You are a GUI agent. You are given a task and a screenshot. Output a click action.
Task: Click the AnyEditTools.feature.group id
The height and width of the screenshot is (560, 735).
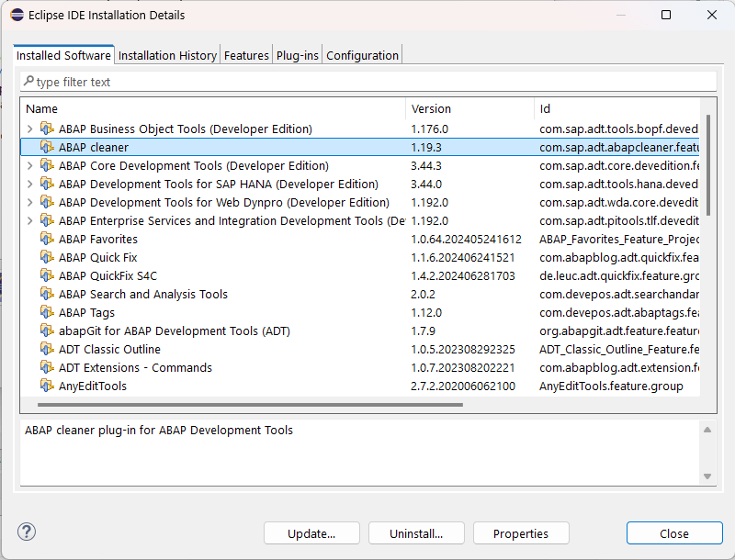(611, 386)
